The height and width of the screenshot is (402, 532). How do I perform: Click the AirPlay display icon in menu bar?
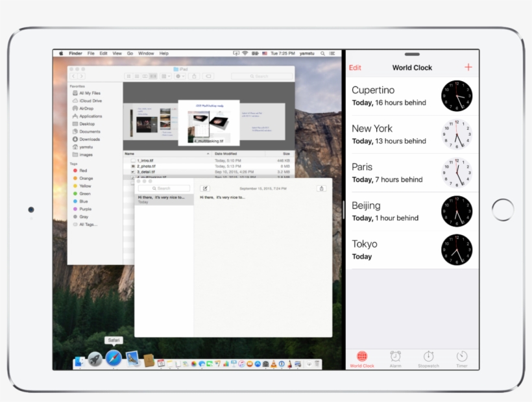(x=236, y=53)
